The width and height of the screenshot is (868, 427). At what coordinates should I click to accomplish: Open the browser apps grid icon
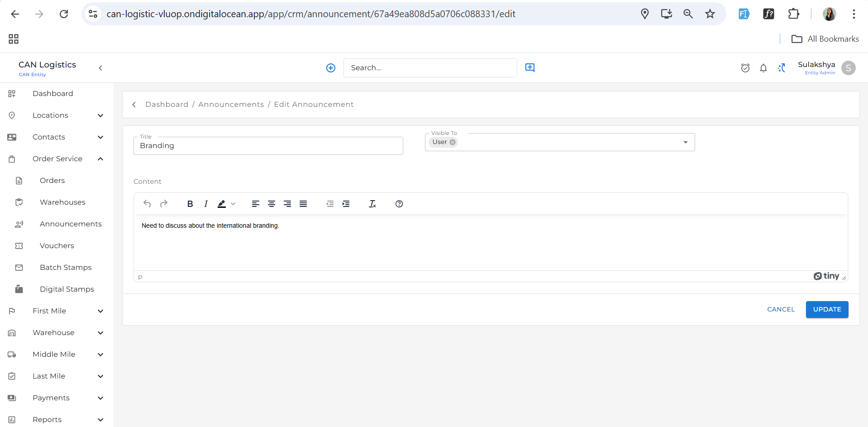14,39
